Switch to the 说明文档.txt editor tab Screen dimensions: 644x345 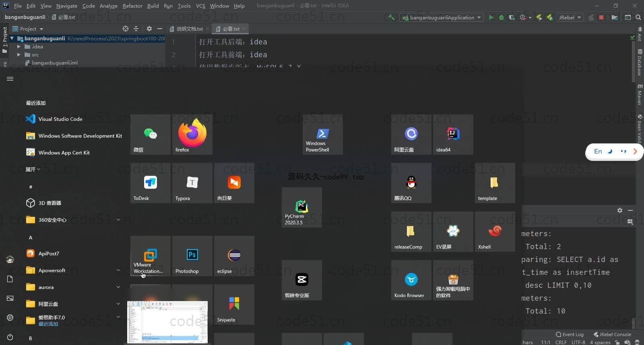tap(189, 29)
